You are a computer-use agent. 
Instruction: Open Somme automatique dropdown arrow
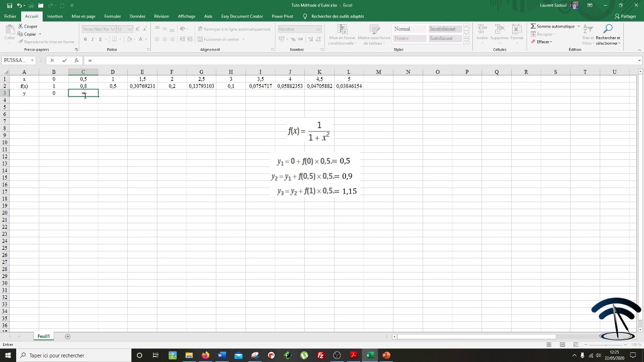(x=579, y=26)
